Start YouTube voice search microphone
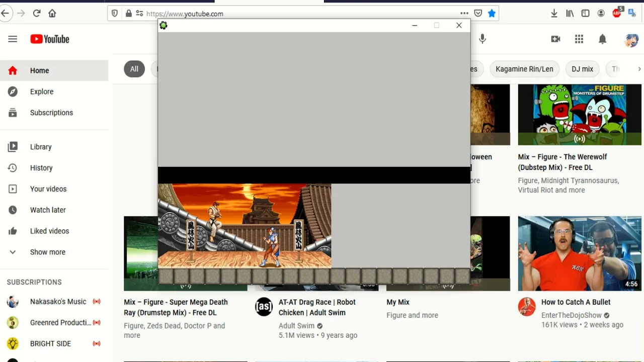 [482, 39]
